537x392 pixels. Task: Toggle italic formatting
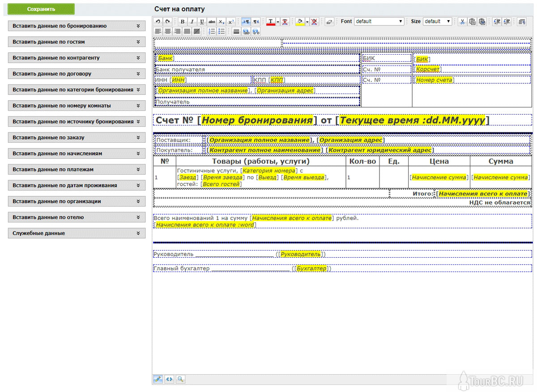pyautogui.click(x=192, y=21)
